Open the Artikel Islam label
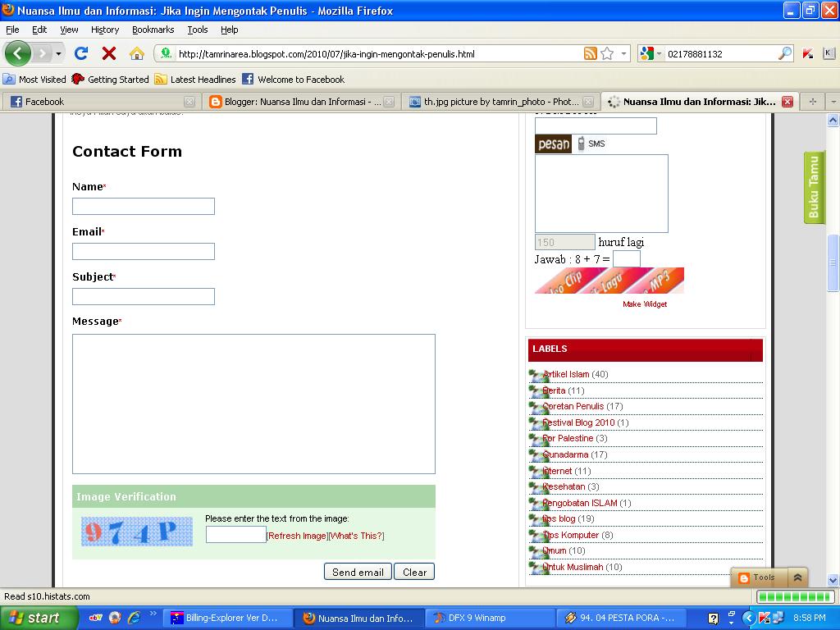 click(x=566, y=374)
